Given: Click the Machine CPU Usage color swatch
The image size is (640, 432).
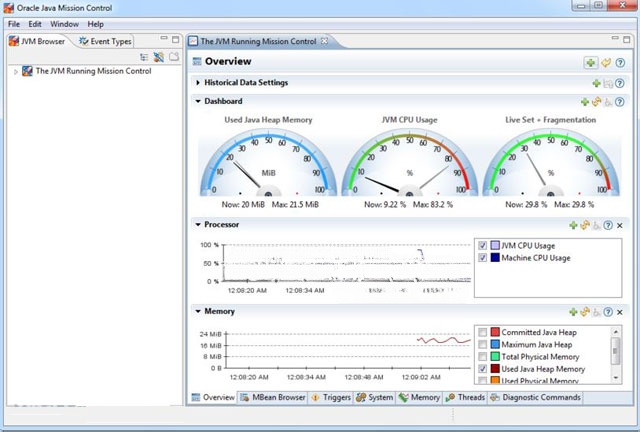Looking at the screenshot, I should pos(495,258).
